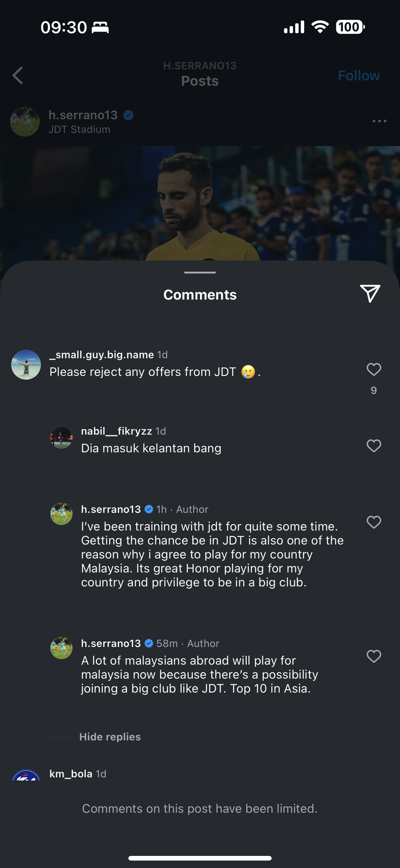Tap h.serrano13 avatar on 58m reply

61,648
